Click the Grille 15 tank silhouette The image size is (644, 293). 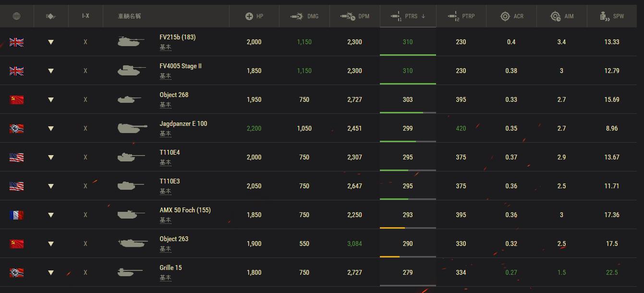130,272
